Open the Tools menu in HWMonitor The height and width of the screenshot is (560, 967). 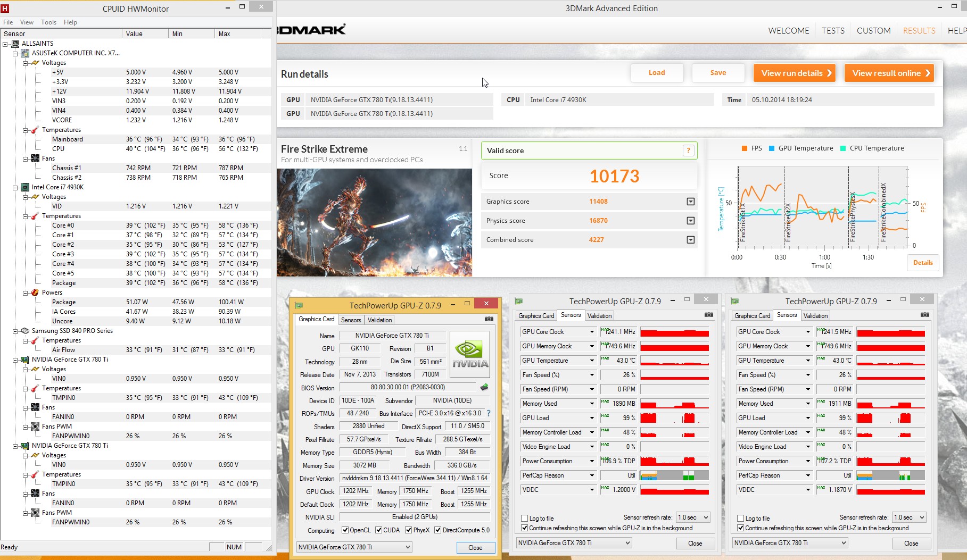click(x=48, y=22)
